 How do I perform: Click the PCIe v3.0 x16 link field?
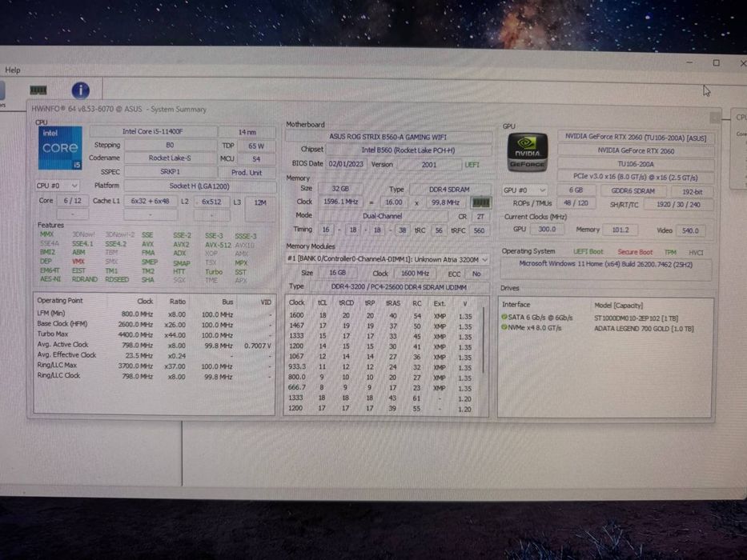[x=636, y=177]
